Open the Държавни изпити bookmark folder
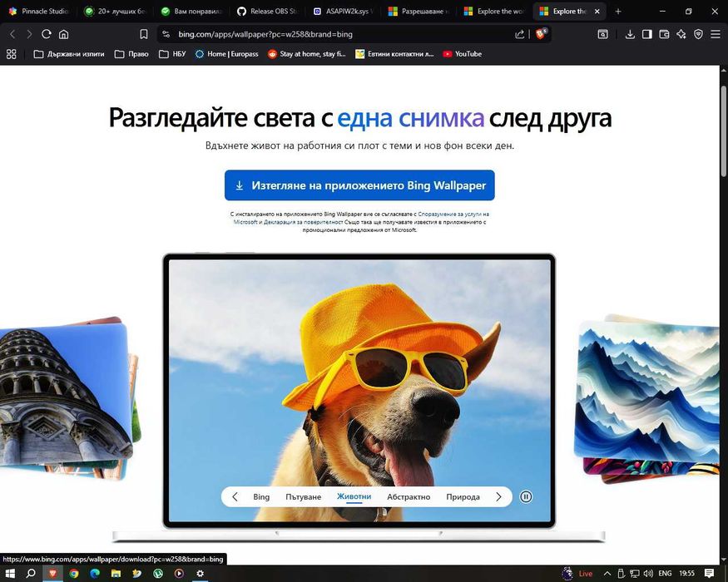Image resolution: width=728 pixels, height=582 pixels. coord(69,54)
